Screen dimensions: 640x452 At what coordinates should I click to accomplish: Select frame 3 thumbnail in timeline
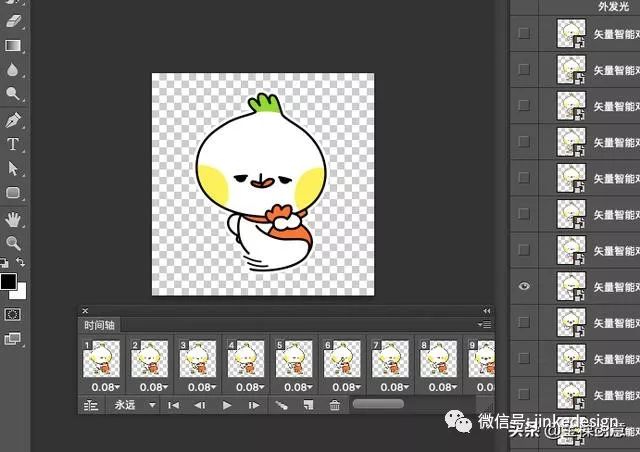point(198,359)
